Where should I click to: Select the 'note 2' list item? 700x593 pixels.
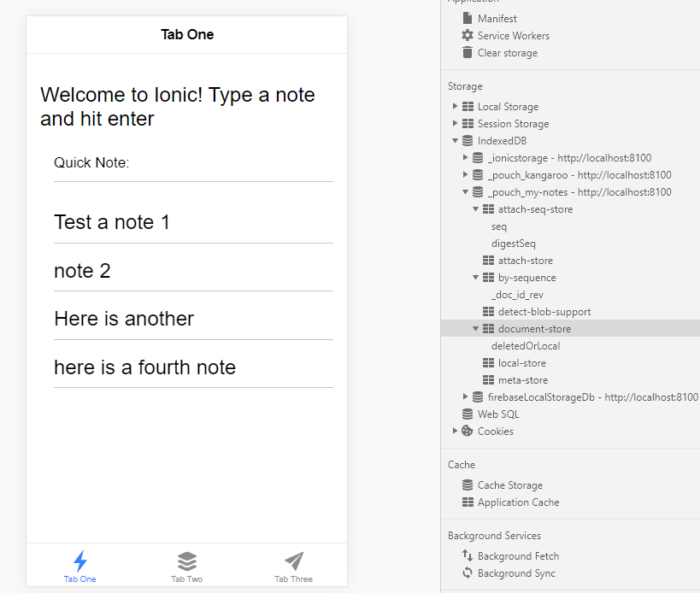193,270
